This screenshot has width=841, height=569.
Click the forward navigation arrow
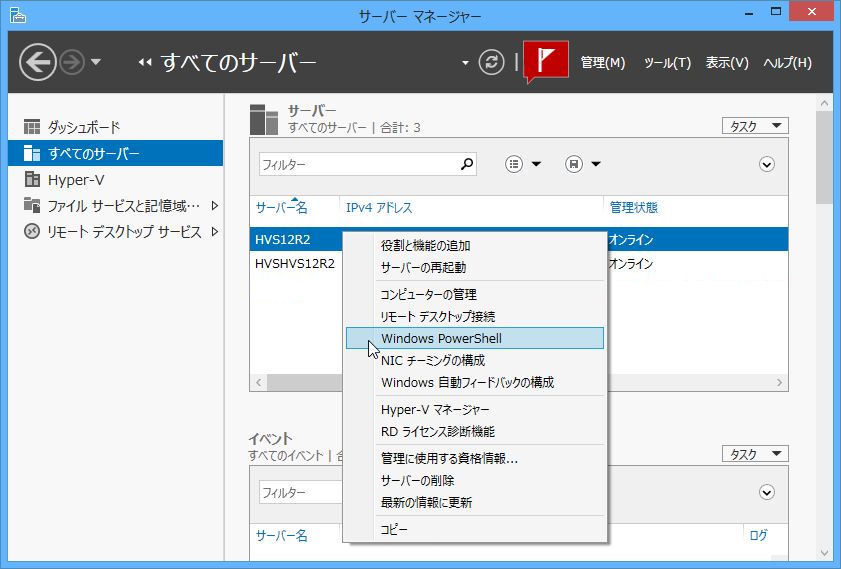click(72, 62)
